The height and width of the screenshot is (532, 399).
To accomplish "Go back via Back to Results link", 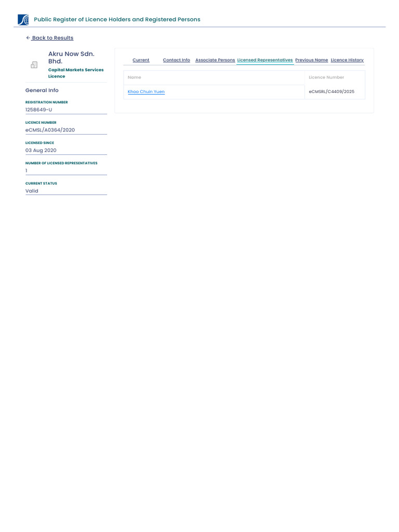I will tap(49, 37).
